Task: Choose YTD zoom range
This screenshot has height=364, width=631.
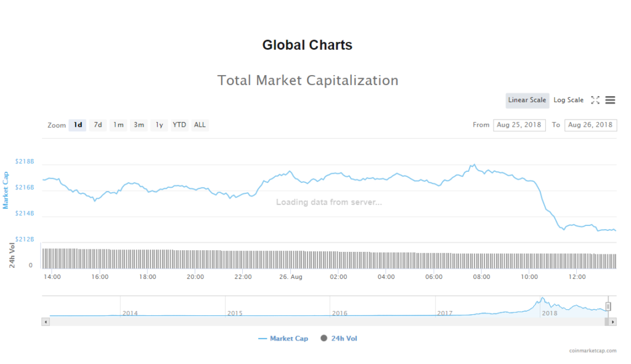Action: [179, 125]
